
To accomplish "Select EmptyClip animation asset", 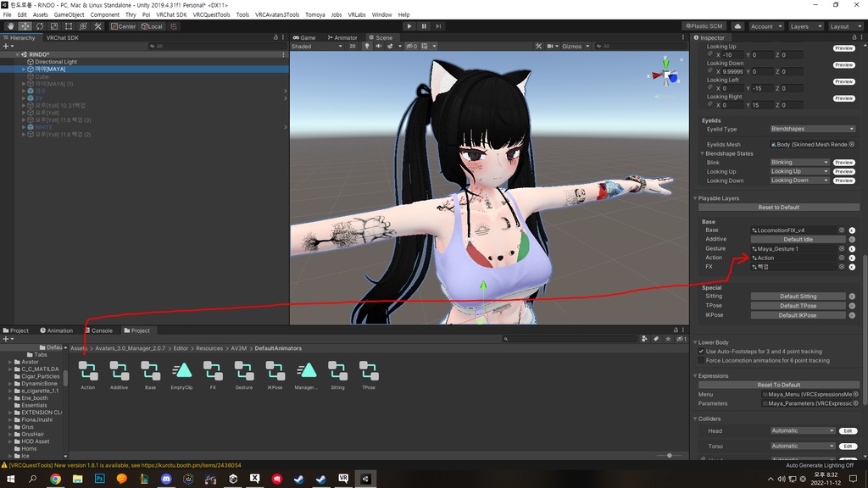I will click(x=181, y=374).
